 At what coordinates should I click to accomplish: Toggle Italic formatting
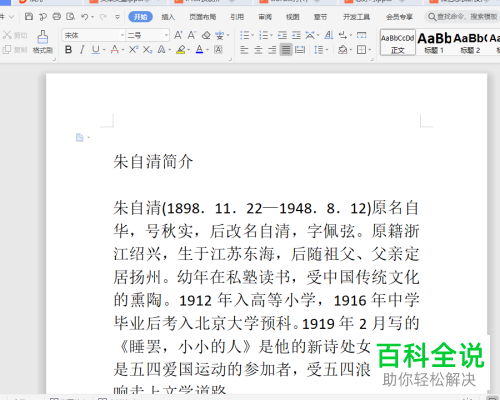(82, 50)
